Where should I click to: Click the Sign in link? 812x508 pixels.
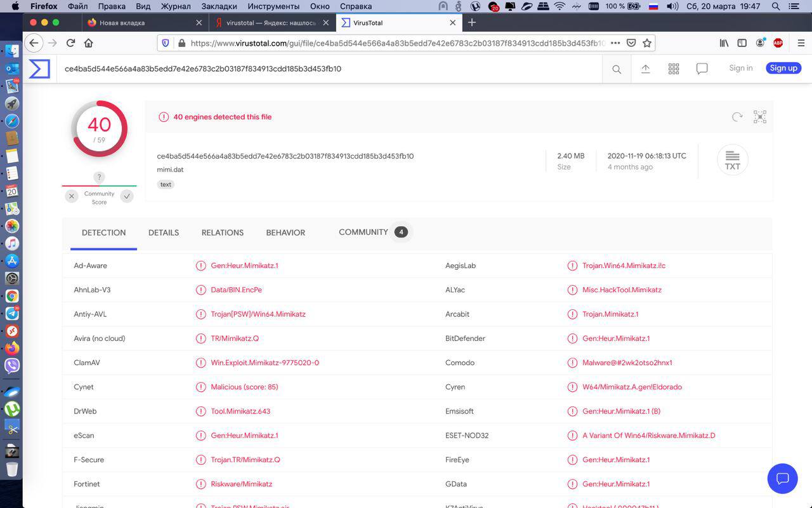tap(741, 68)
